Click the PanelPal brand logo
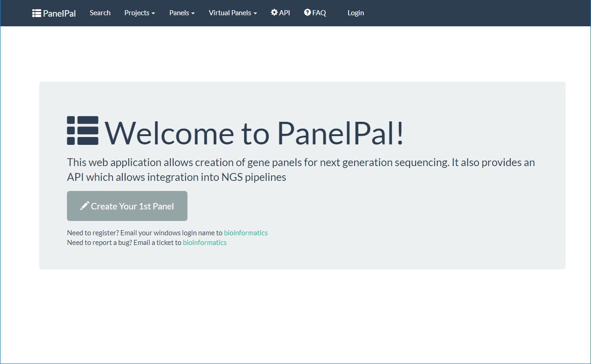 tap(54, 13)
